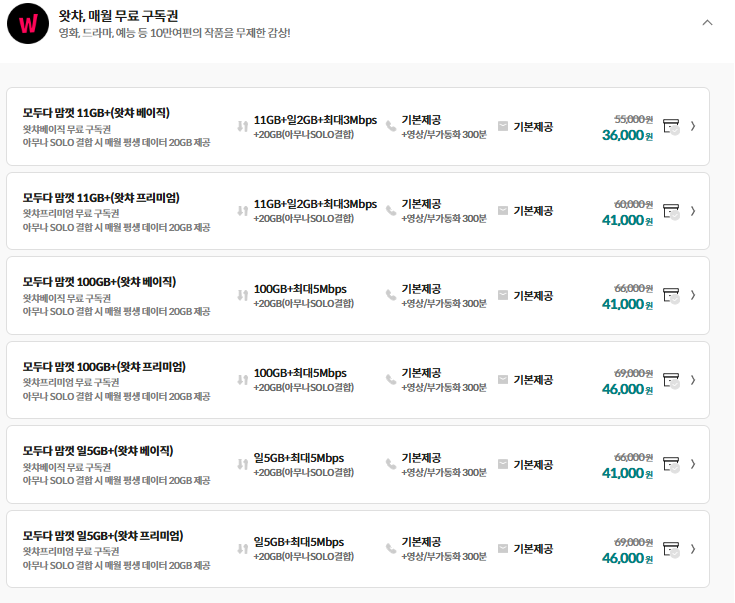Screen dimensions: 735x603
Task: Click data arrows icon in 100GB+ 프리미엄 row
Action: point(242,380)
